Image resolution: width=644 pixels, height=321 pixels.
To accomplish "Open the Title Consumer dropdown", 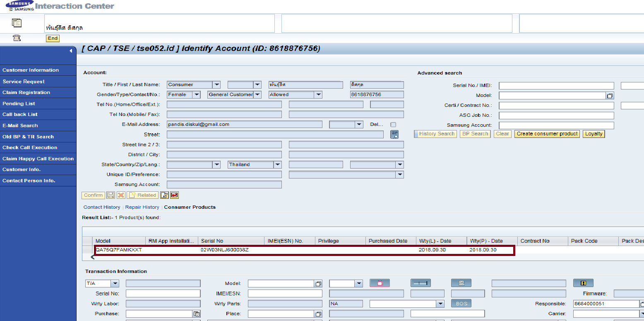I will coord(216,84).
